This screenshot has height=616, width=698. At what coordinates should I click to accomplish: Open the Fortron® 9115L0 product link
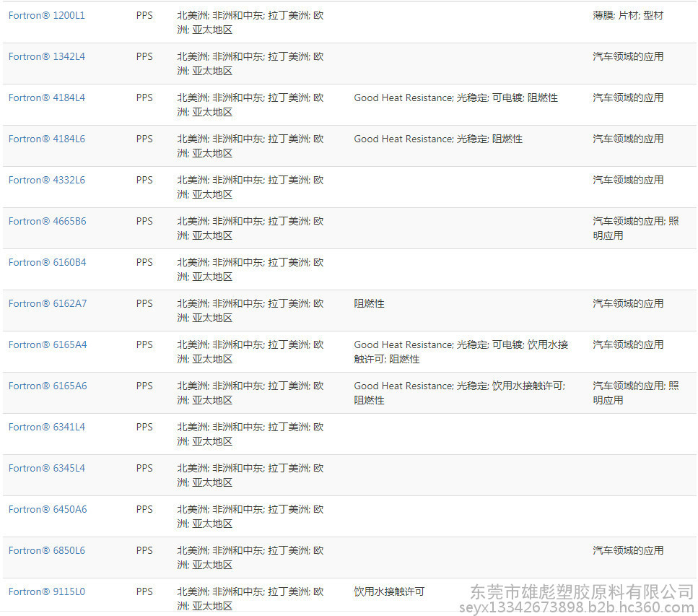[x=47, y=591]
